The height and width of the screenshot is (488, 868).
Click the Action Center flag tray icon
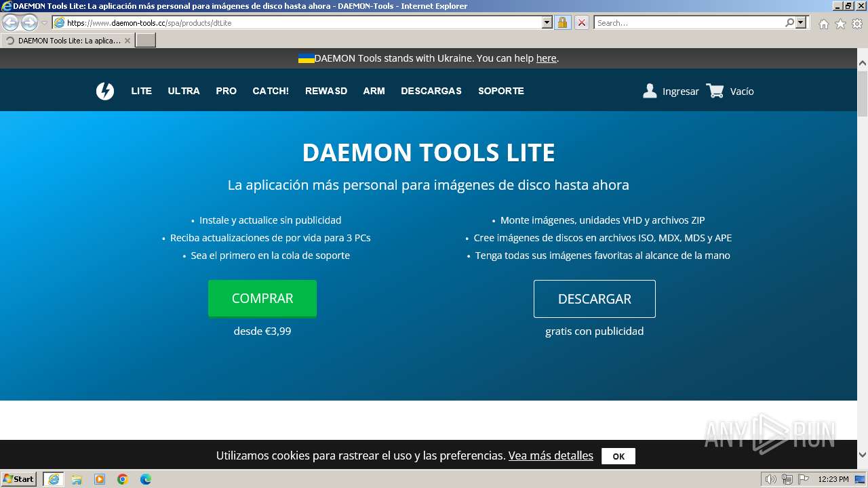pos(804,479)
